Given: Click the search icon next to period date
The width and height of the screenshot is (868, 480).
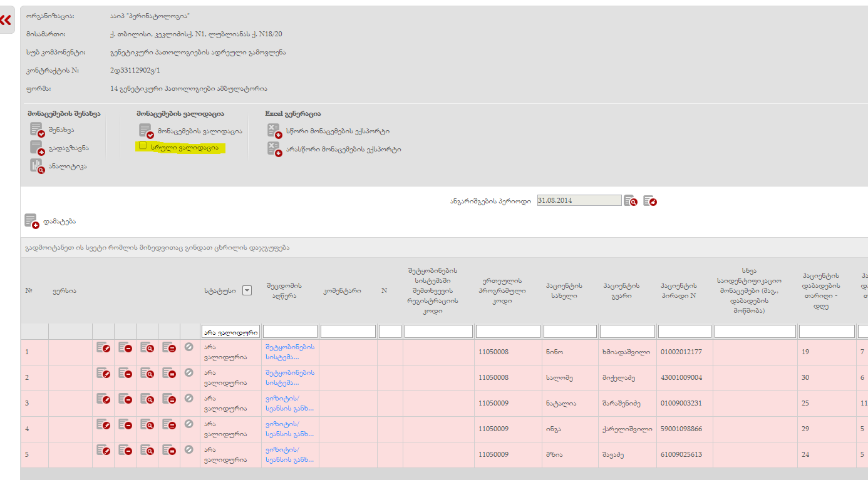Looking at the screenshot, I should 631,201.
